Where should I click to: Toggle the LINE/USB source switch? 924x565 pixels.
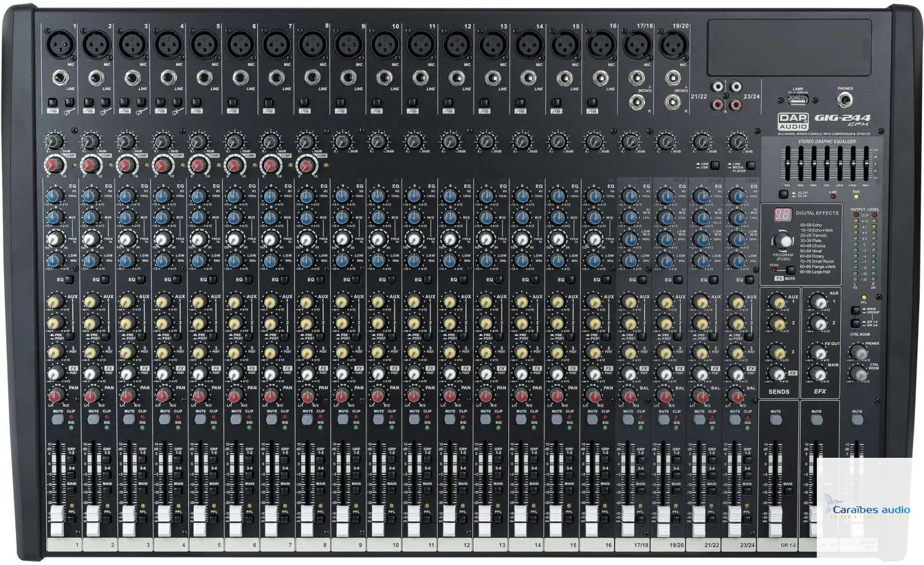[714, 166]
